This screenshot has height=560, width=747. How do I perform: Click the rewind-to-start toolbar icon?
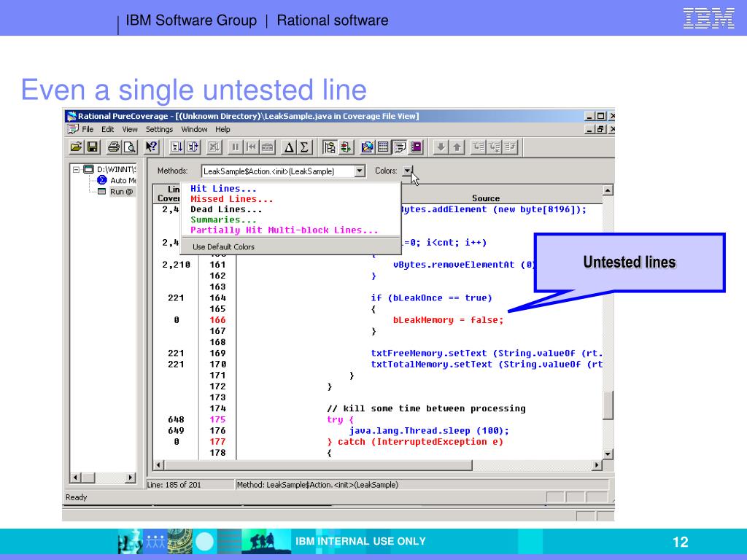(251, 147)
